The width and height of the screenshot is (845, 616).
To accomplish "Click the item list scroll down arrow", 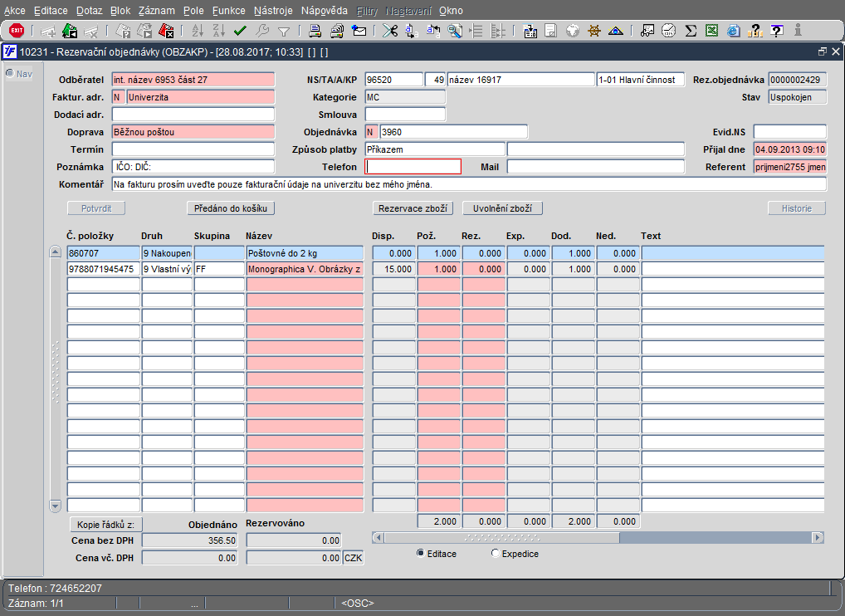I will coord(55,506).
